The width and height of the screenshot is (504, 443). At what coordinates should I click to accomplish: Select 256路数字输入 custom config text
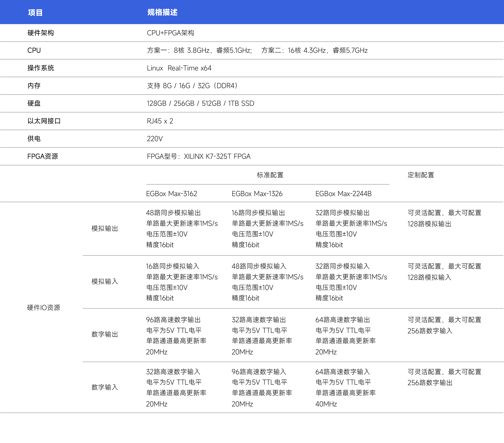(430, 331)
